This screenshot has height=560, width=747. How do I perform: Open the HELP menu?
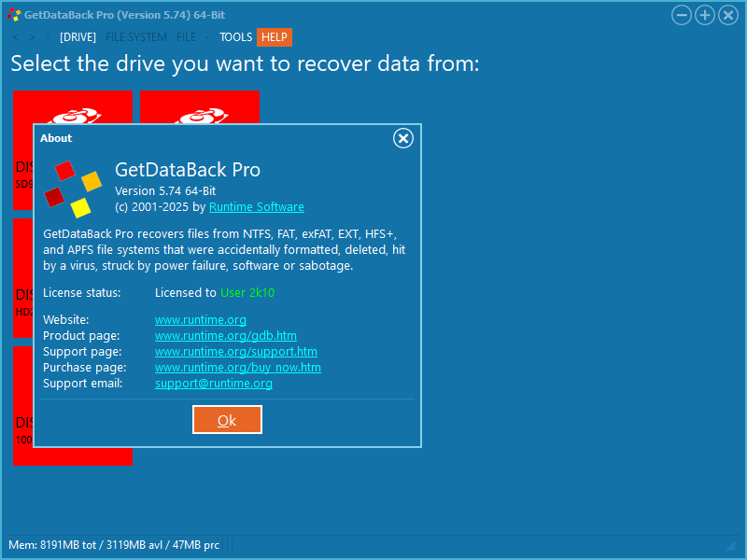pos(275,37)
